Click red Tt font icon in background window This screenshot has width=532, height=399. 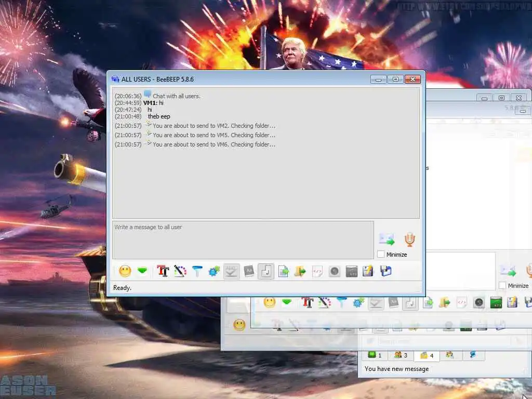pos(308,302)
